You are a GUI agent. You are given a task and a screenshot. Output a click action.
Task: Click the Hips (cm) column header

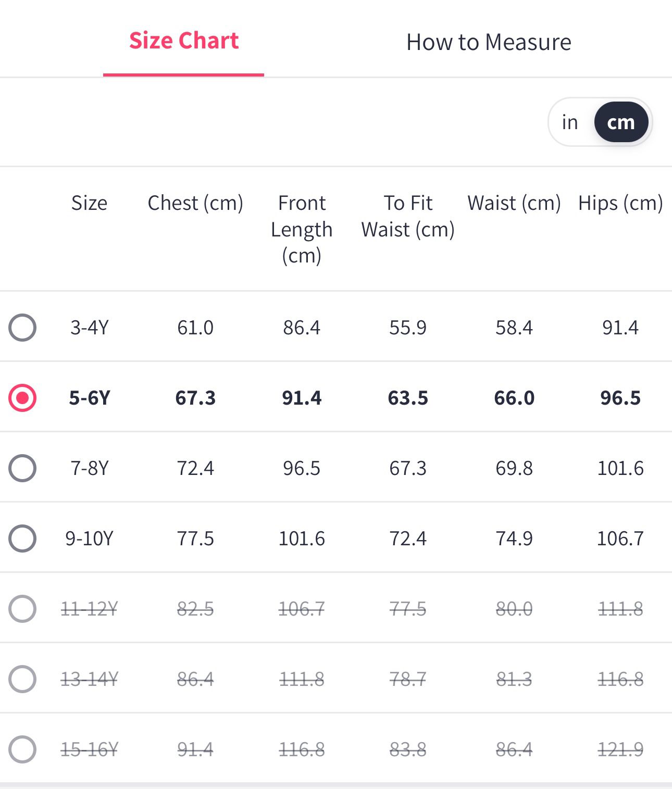point(620,203)
